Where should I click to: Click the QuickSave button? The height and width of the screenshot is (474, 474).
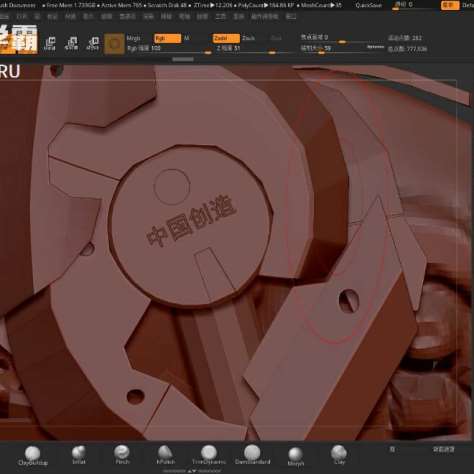[x=369, y=5]
